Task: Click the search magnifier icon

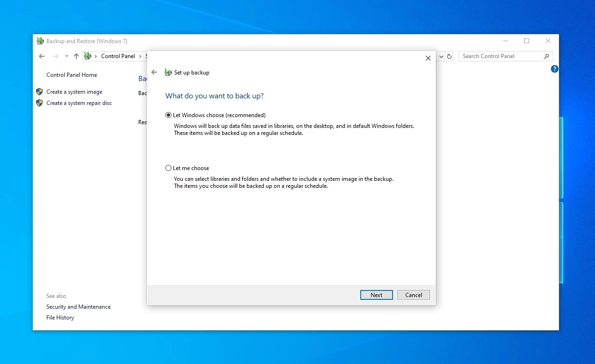Action: (x=546, y=56)
